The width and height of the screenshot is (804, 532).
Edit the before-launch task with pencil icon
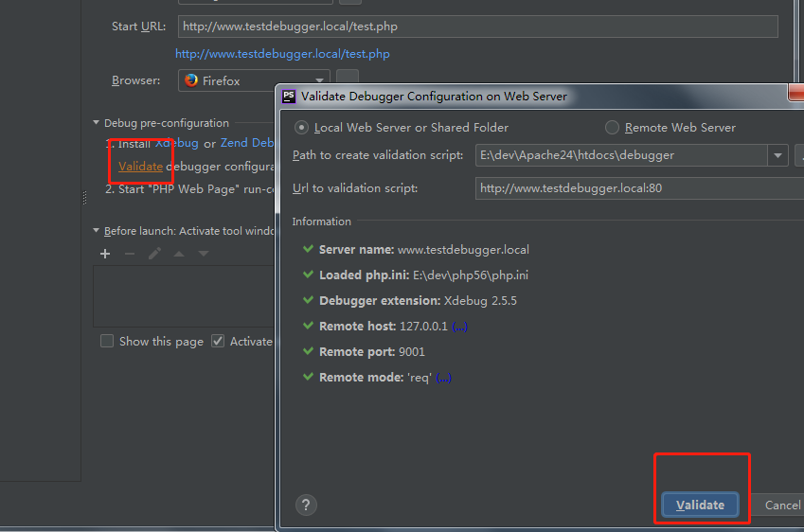tap(154, 254)
